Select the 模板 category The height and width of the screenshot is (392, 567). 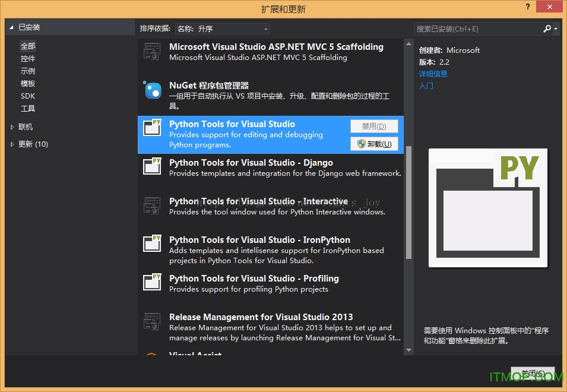coord(27,83)
